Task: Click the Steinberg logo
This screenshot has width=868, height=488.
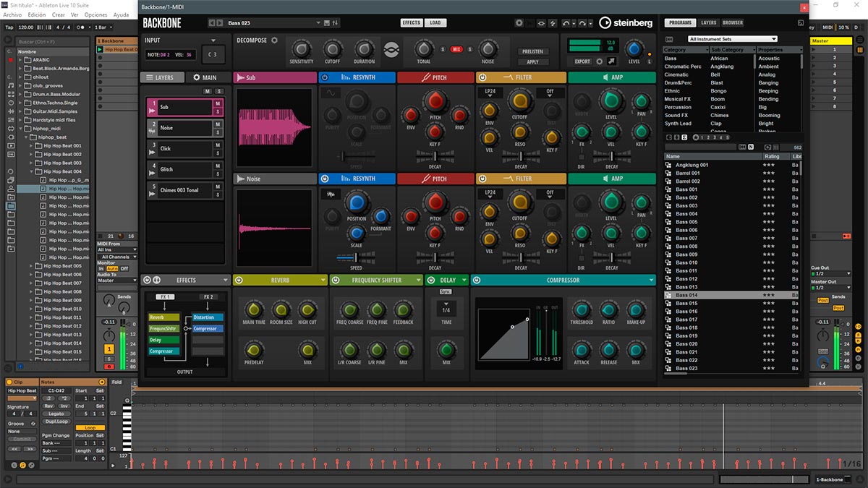Action: coord(625,23)
